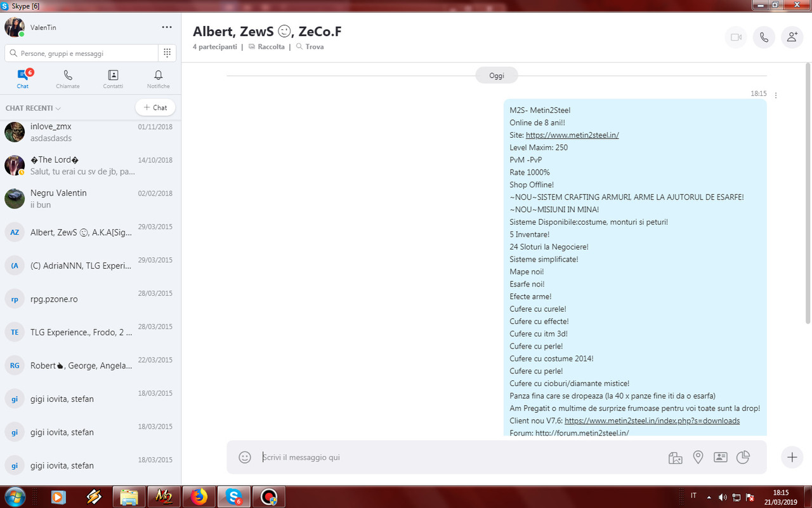812x508 pixels.
Task: Switch to the Chiamate tab
Action: [x=68, y=79]
